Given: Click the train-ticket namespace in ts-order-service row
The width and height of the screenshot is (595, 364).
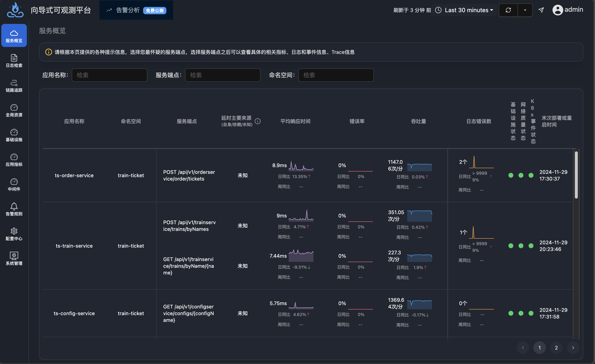Looking at the screenshot, I should (131, 175).
